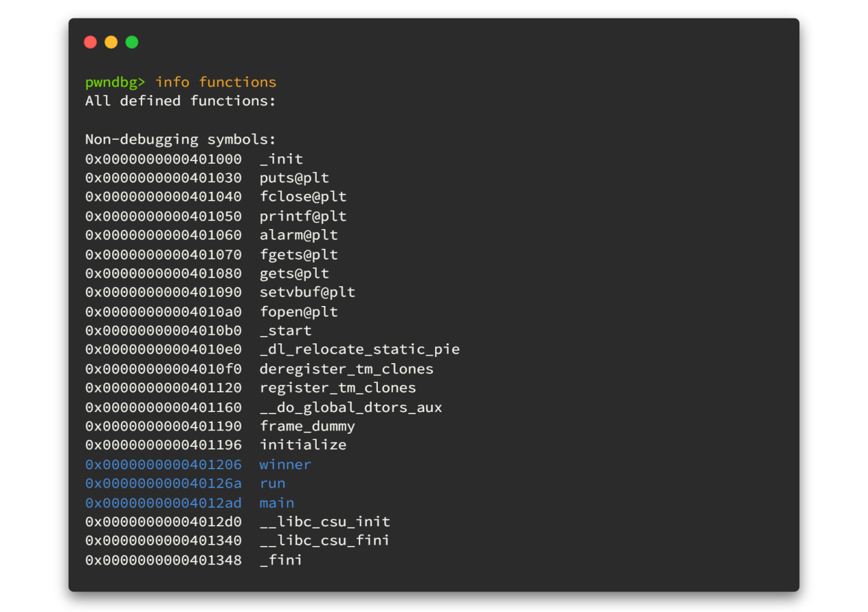Click the green maximize window dot
Image resolution: width=868 pixels, height=612 pixels.
pyautogui.click(x=132, y=42)
